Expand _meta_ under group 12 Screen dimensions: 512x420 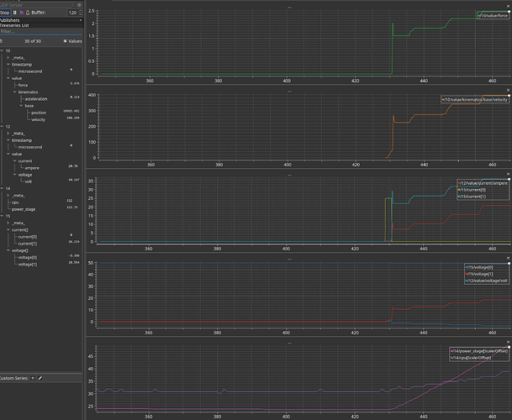(x=8, y=134)
